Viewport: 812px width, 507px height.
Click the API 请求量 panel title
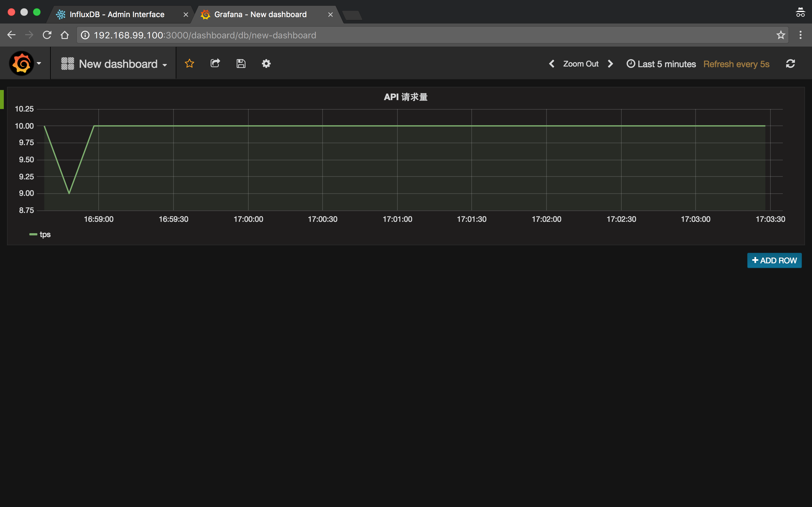pyautogui.click(x=405, y=97)
